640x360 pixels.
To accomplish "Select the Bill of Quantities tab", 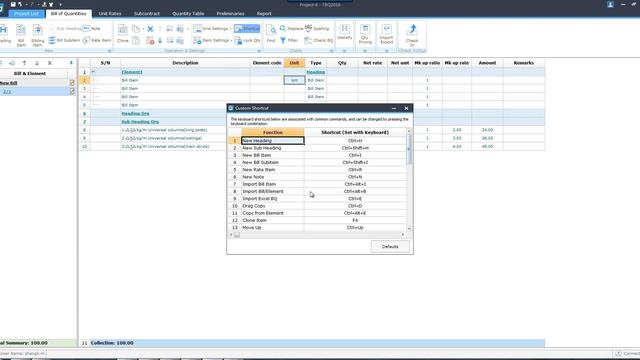I will coord(69,13).
